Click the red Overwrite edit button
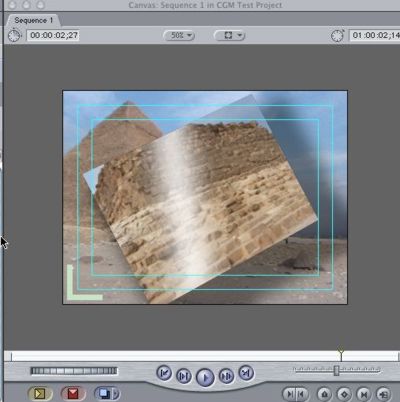Image resolution: width=400 pixels, height=402 pixels. (73, 394)
